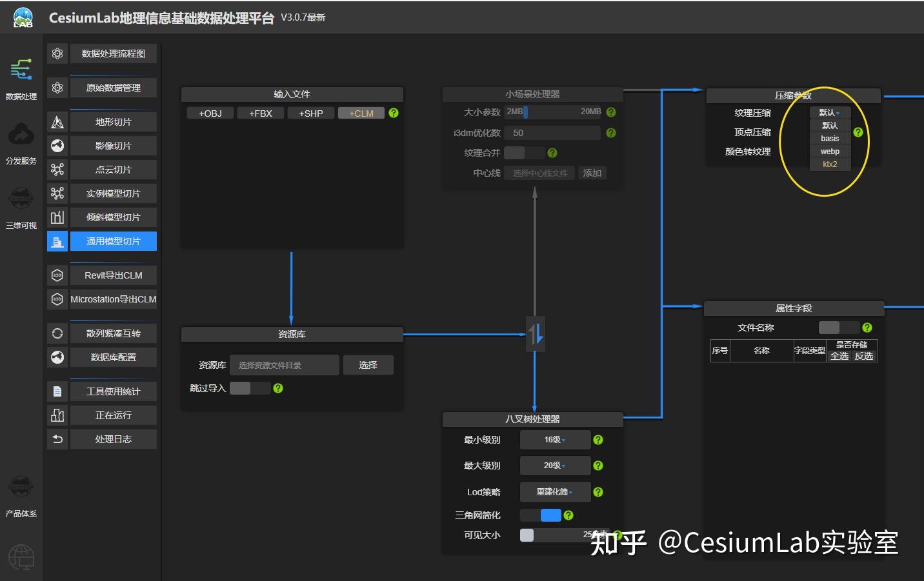Click the 选择 button in 资源库 panel
The image size is (924, 581).
(x=368, y=364)
